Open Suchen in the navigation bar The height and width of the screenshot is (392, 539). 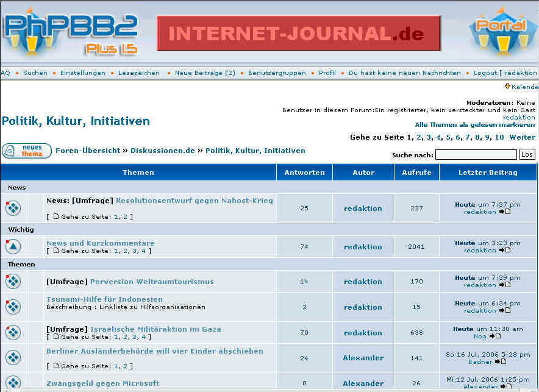(x=35, y=73)
